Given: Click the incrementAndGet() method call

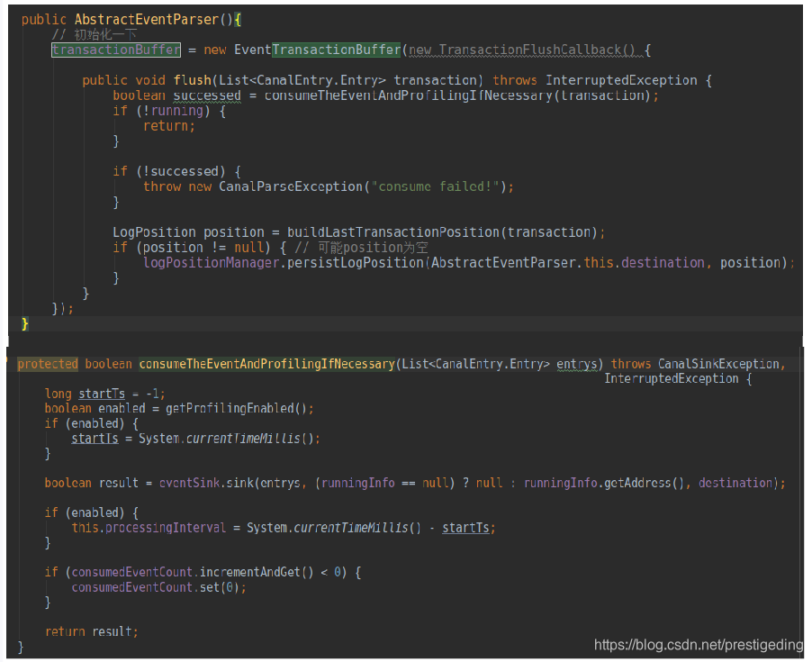Looking at the screenshot, I should (257, 573).
